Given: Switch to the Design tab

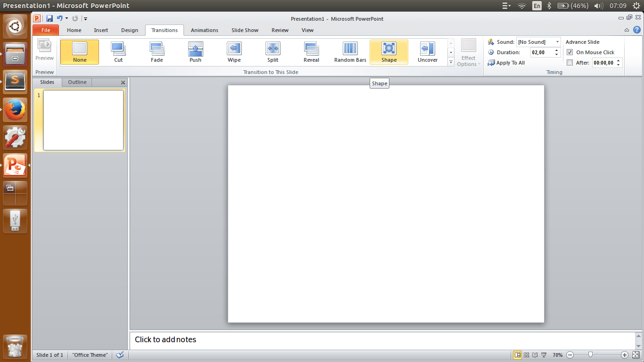Looking at the screenshot, I should pos(130,30).
